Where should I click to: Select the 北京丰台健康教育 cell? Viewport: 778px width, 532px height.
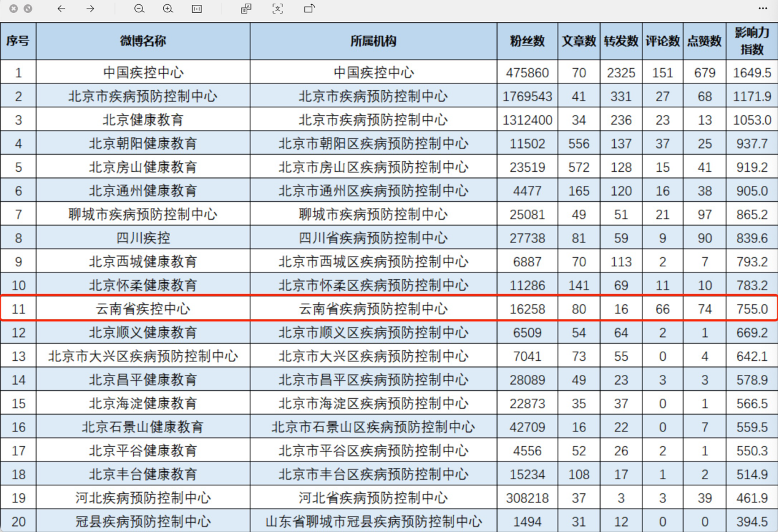tap(143, 474)
